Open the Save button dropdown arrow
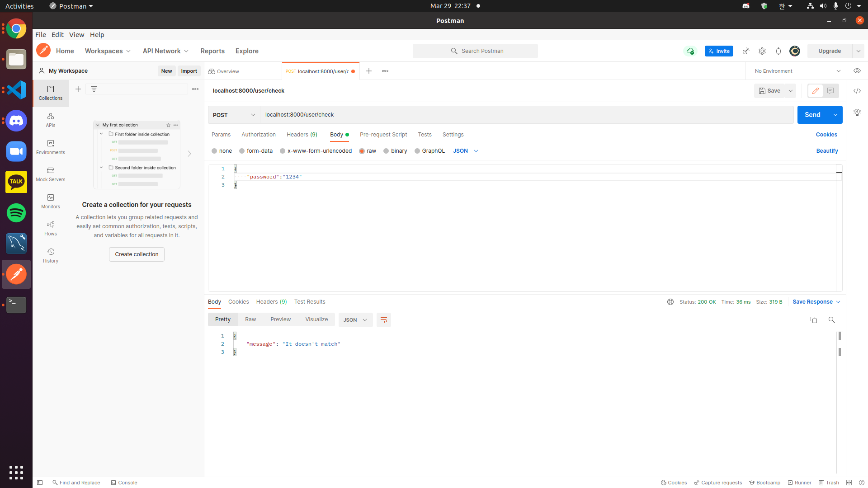 [791, 91]
